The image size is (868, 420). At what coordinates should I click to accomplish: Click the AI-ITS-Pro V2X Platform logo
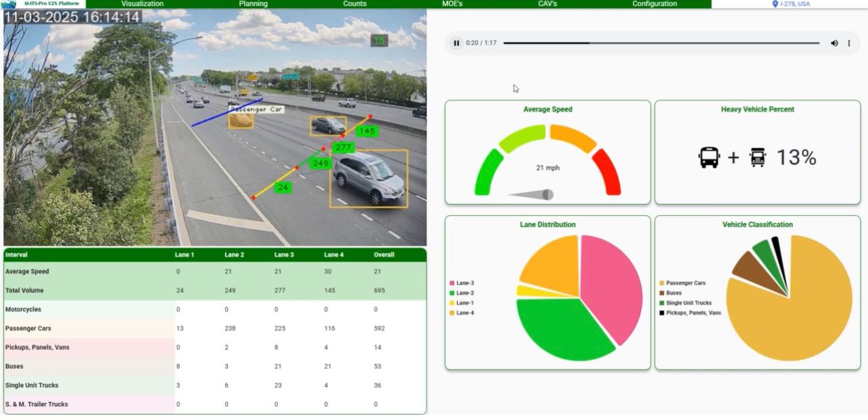9,4
